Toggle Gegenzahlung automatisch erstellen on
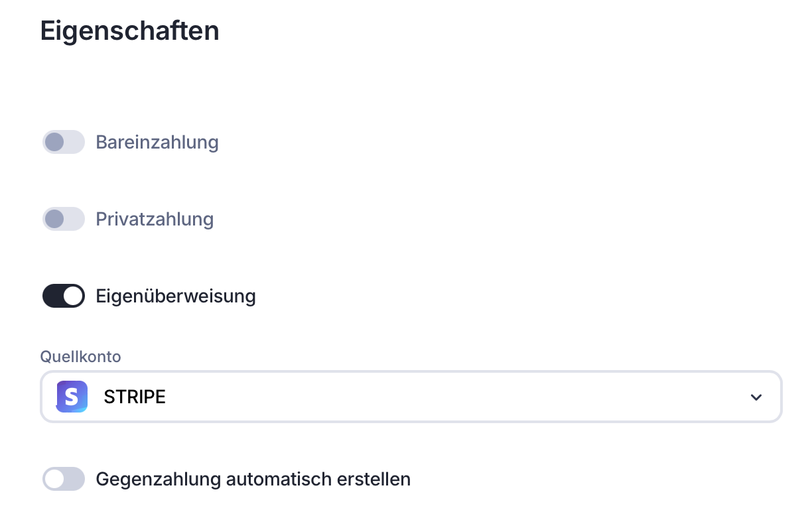Image resolution: width=812 pixels, height=512 pixels. tap(64, 479)
